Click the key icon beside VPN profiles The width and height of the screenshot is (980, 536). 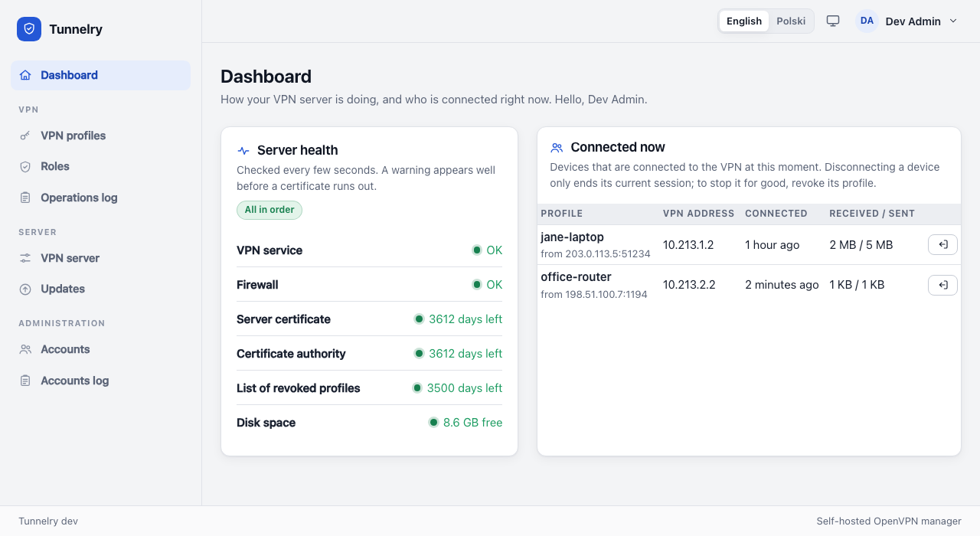point(25,136)
